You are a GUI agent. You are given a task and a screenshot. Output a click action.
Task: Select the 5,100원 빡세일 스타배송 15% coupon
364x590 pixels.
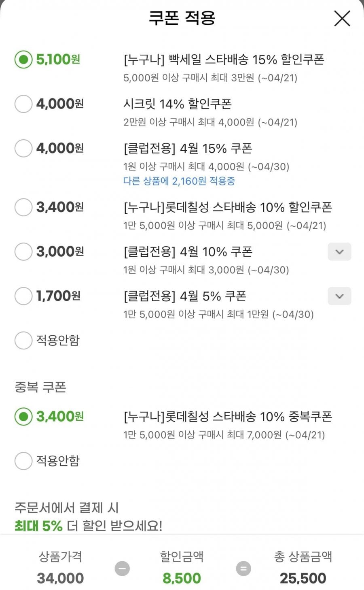tap(23, 60)
